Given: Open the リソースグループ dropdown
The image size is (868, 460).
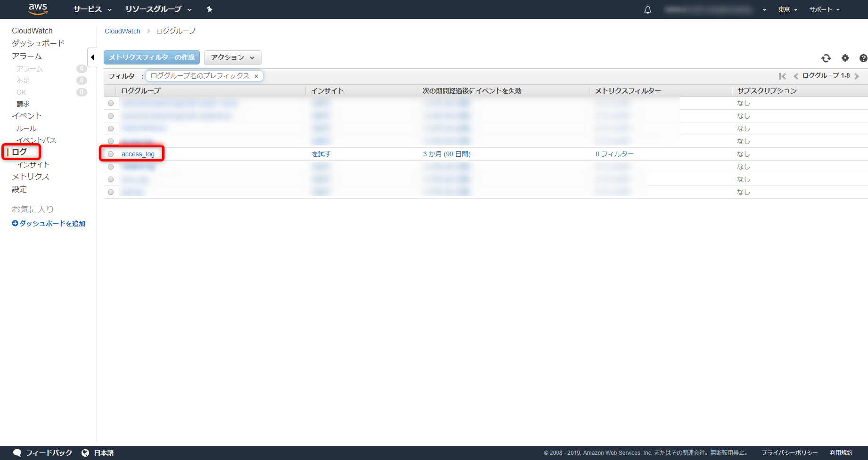Looking at the screenshot, I should [159, 9].
